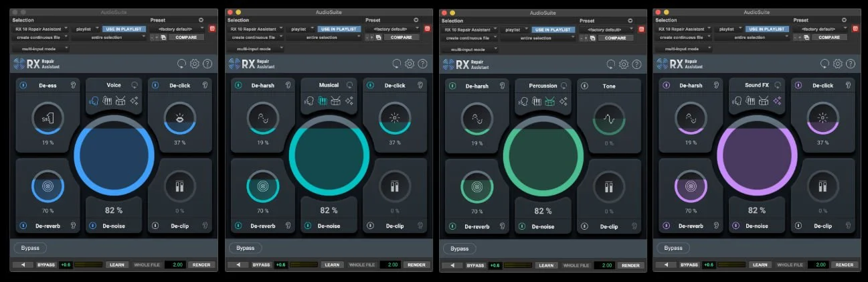Open the playlist dropdown in the Voice window
The image size is (868, 282).
pyautogui.click(x=86, y=29)
